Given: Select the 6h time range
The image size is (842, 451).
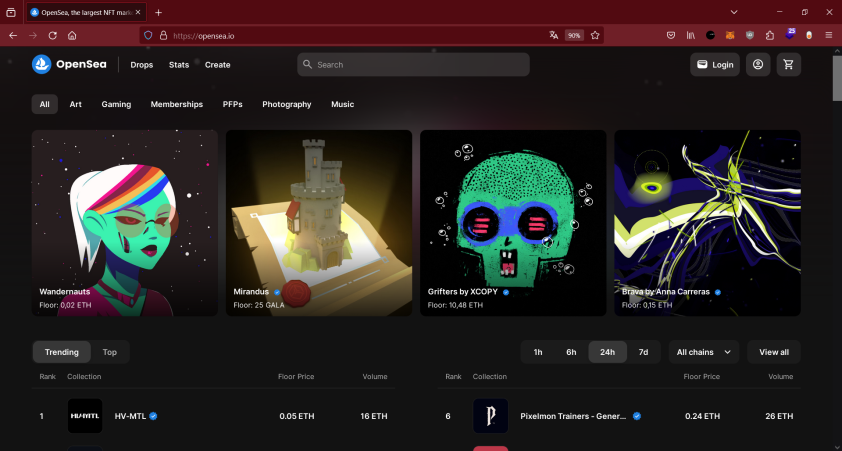Looking at the screenshot, I should pos(571,352).
